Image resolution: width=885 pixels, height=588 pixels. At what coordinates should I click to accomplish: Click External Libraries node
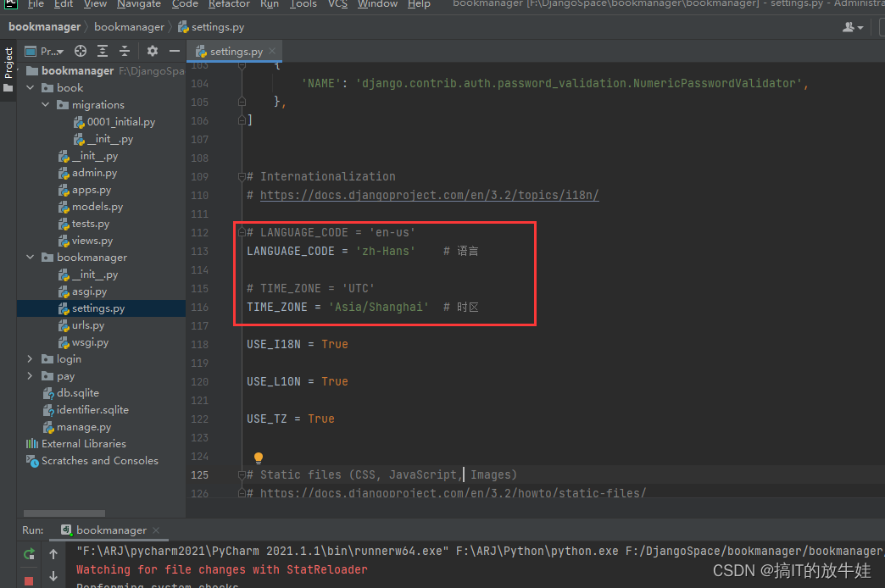click(76, 443)
